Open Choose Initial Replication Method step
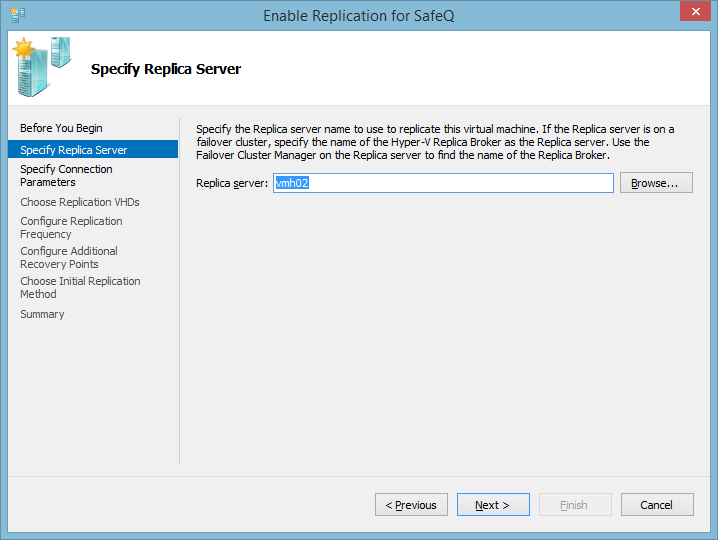Viewport: 718px width, 540px height. click(80, 287)
